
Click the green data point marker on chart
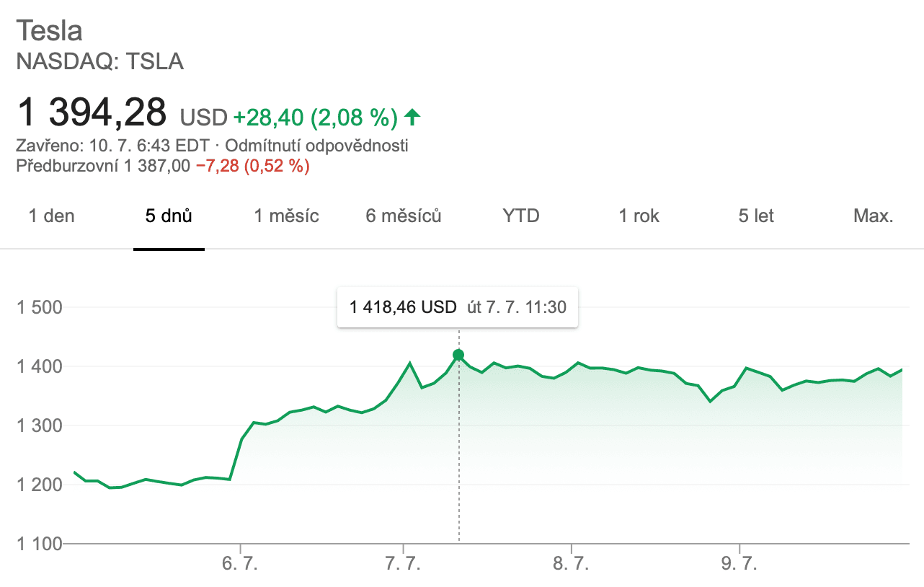(x=458, y=355)
